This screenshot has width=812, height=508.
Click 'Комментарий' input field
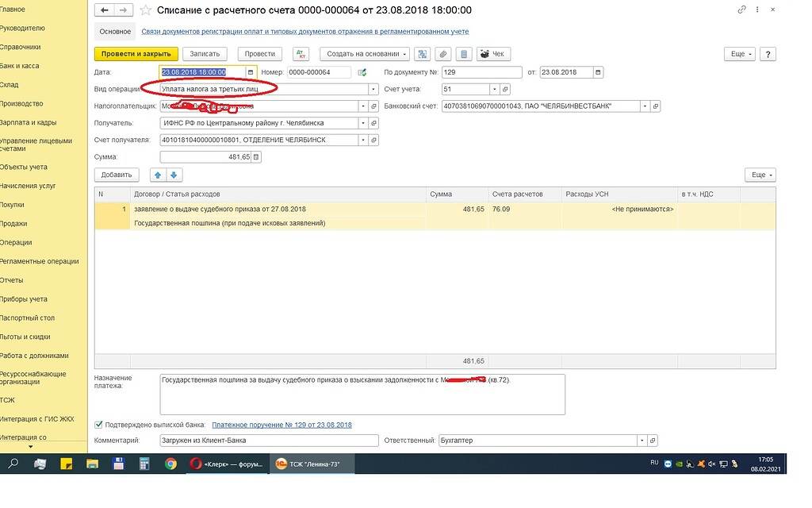pos(270,441)
